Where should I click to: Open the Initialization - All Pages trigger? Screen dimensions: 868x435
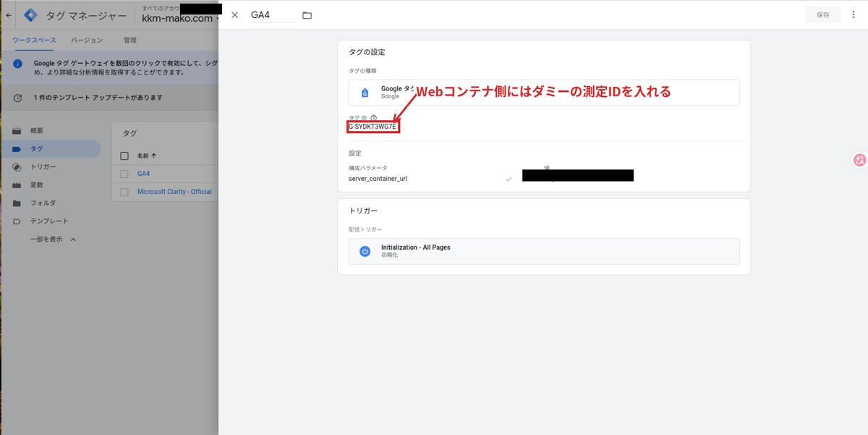(x=544, y=251)
